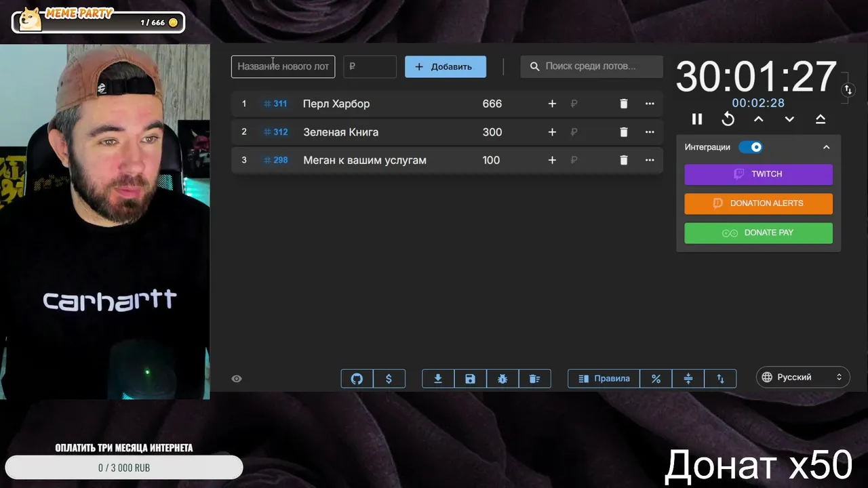Click the dollar sign support icon

(389, 379)
